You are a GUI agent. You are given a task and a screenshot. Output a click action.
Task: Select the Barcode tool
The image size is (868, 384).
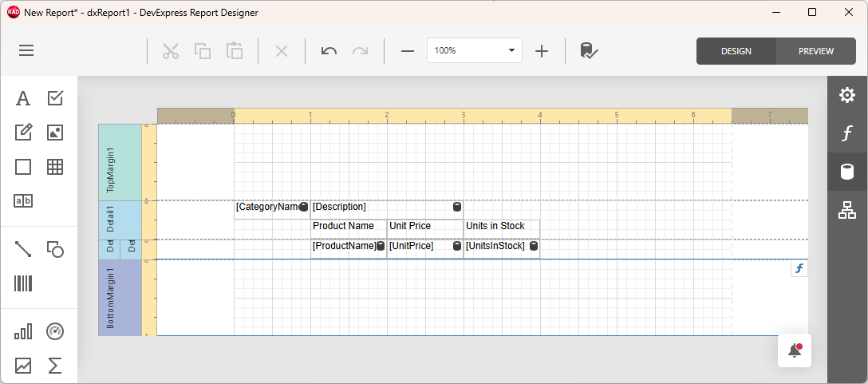22,283
